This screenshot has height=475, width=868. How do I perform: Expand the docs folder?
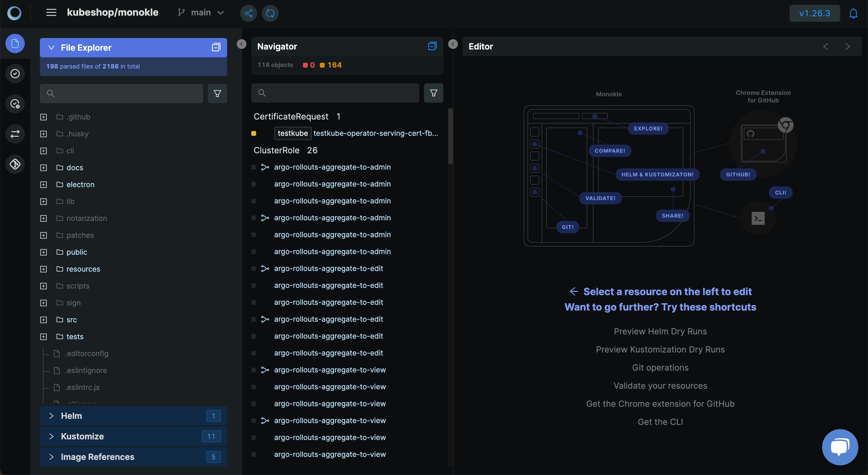43,168
